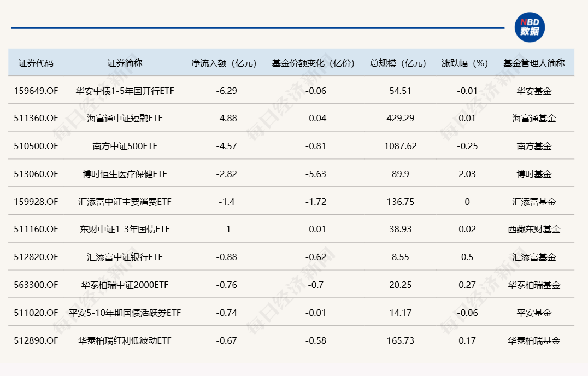The width and height of the screenshot is (588, 376).
Task: Click the 净流入额（亿元）column header
Action: tap(224, 63)
